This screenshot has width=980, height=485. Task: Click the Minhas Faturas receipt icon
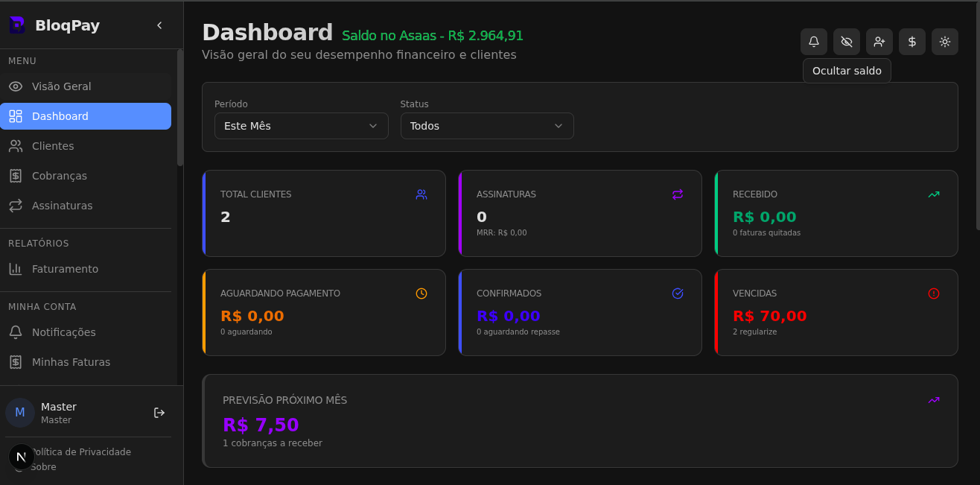16,362
